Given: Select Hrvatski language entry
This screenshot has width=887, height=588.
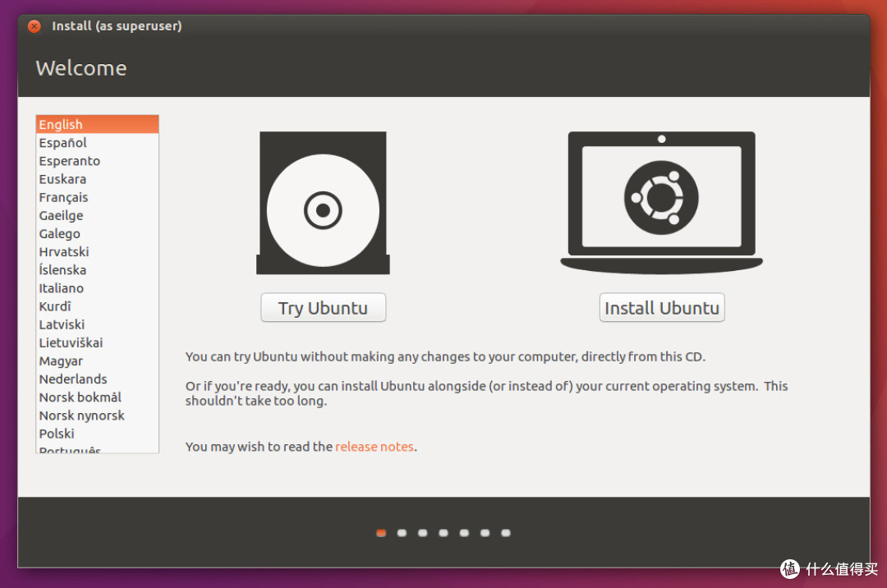Looking at the screenshot, I should (x=97, y=251).
